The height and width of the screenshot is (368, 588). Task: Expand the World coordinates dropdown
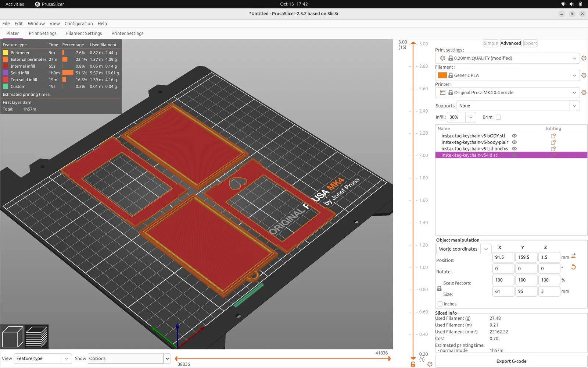[x=486, y=249]
